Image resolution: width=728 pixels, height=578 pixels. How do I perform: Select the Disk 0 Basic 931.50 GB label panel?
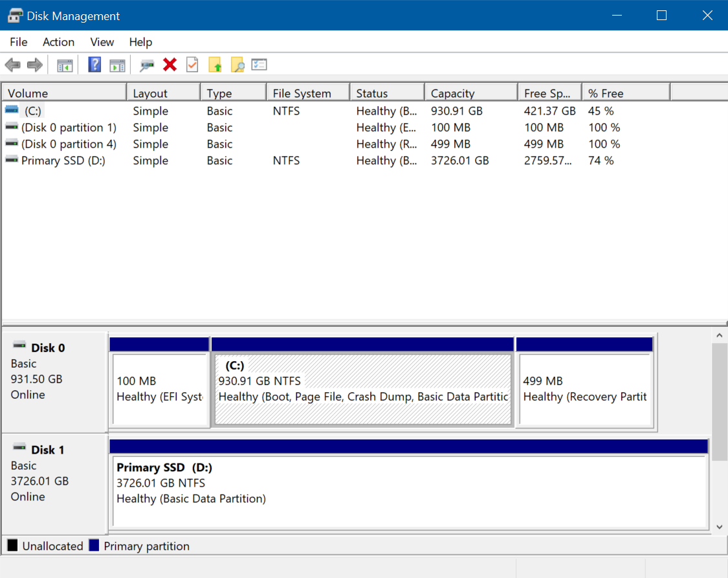click(55, 382)
